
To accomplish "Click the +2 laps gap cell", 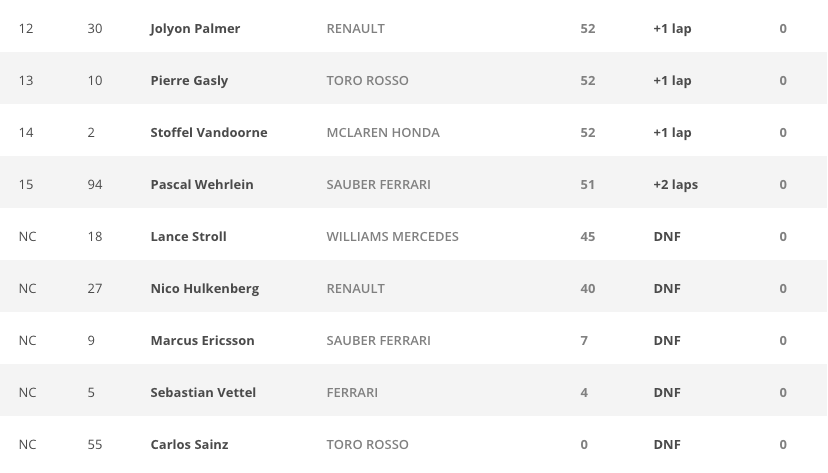I will [675, 185].
